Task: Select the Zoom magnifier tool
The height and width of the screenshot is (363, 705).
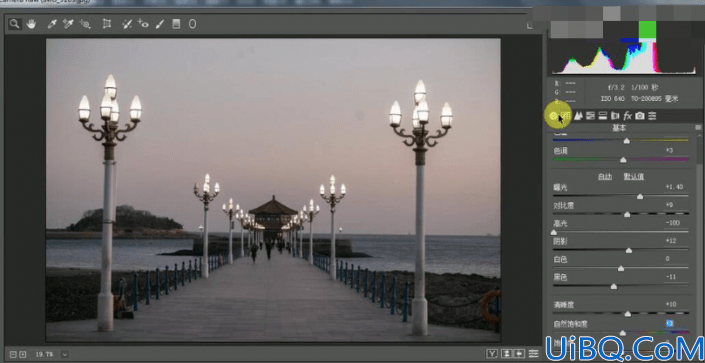Action: pos(15,24)
